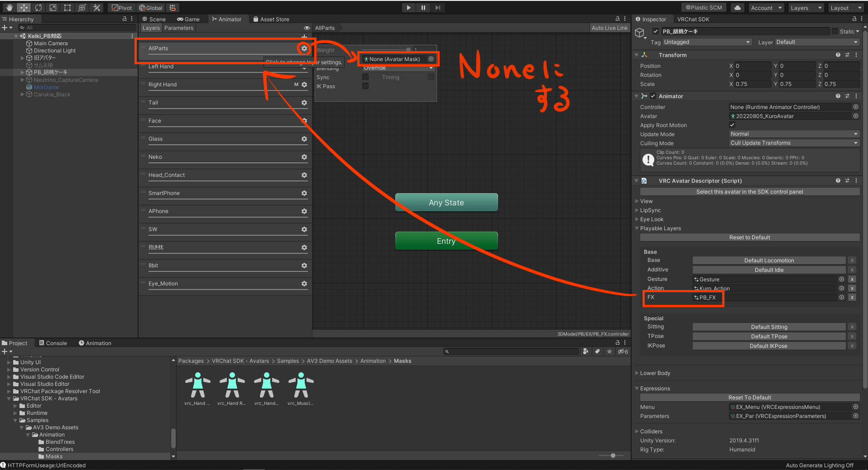The image size is (868, 470).
Task: Click the Default Sitting button
Action: pyautogui.click(x=769, y=327)
